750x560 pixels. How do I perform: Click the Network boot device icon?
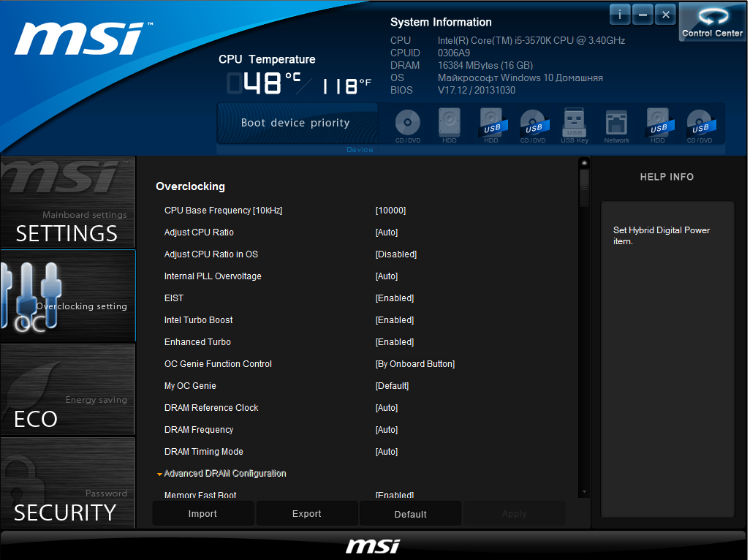click(x=616, y=125)
